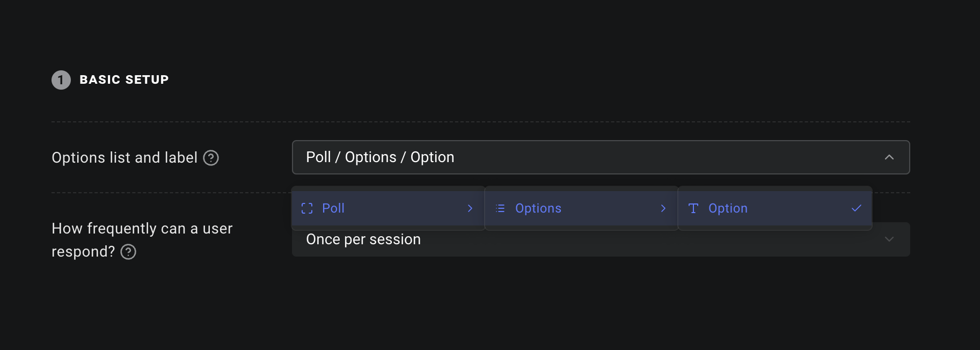The width and height of the screenshot is (980, 350).
Task: Open help icon for response frequency
Action: point(128,252)
